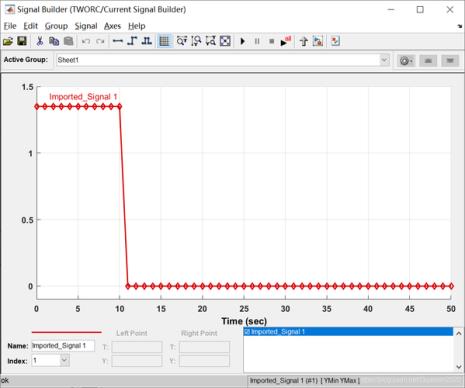465x388 pixels.
Task: Add a constant signal from the toolbar
Action: (x=118, y=41)
